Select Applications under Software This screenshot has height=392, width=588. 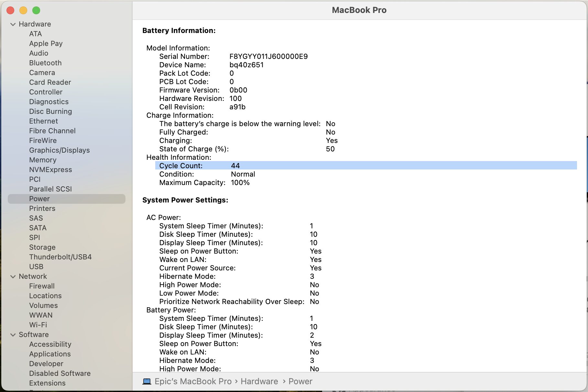pos(49,354)
